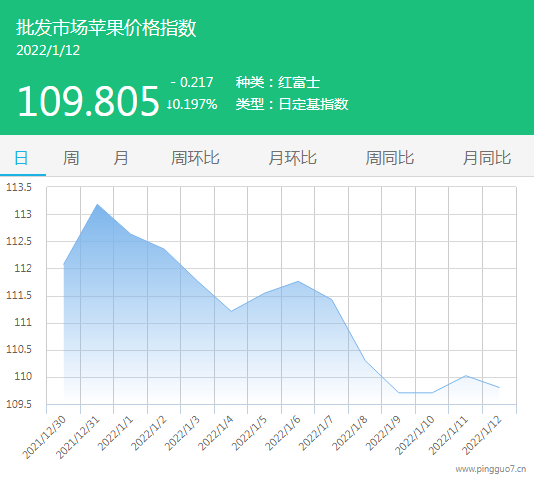
Task: Open the 月环比 tab
Action: click(x=293, y=158)
